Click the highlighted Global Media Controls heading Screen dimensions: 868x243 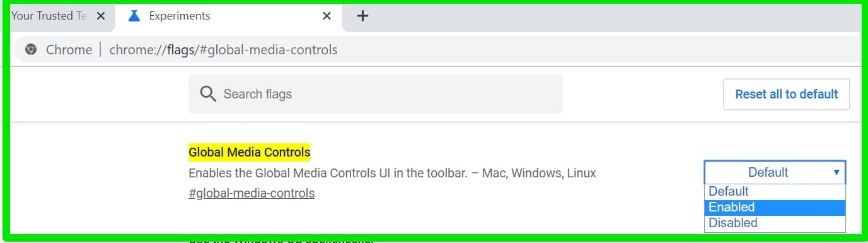(x=250, y=152)
